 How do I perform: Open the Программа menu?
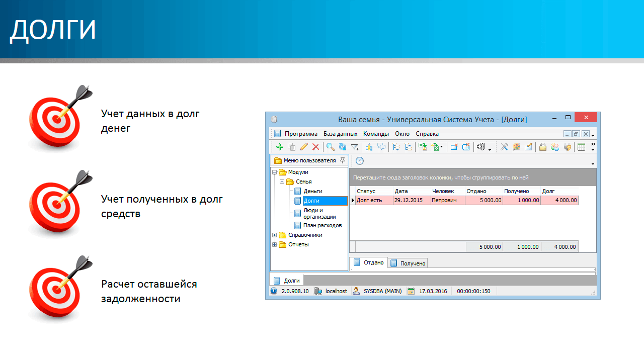[301, 134]
